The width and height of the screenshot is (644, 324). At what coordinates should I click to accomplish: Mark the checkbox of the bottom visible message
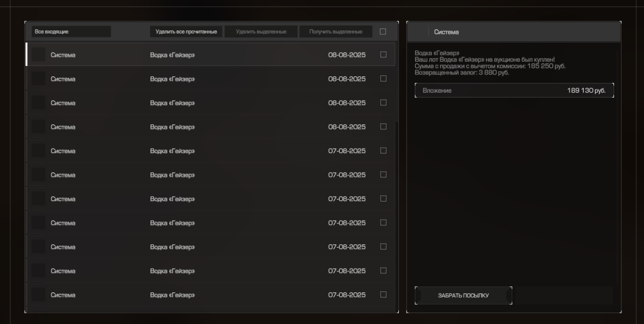click(x=383, y=295)
